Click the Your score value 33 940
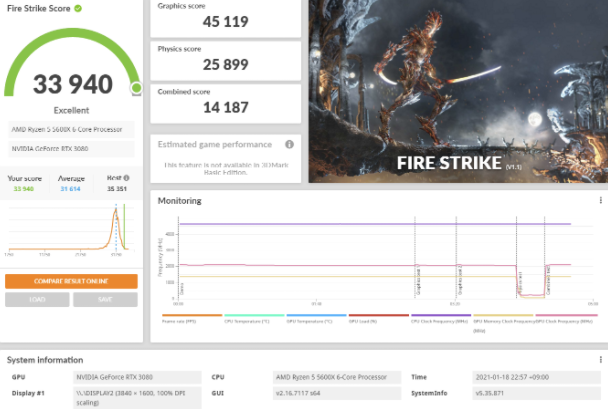This screenshot has height=409, width=608. pyautogui.click(x=24, y=189)
